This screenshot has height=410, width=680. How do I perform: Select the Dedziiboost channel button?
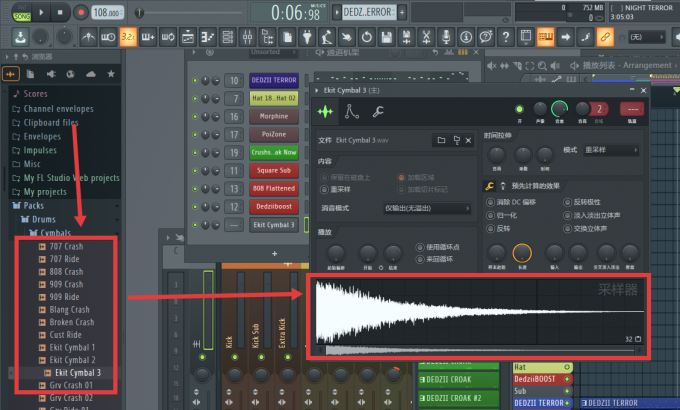tap(274, 207)
